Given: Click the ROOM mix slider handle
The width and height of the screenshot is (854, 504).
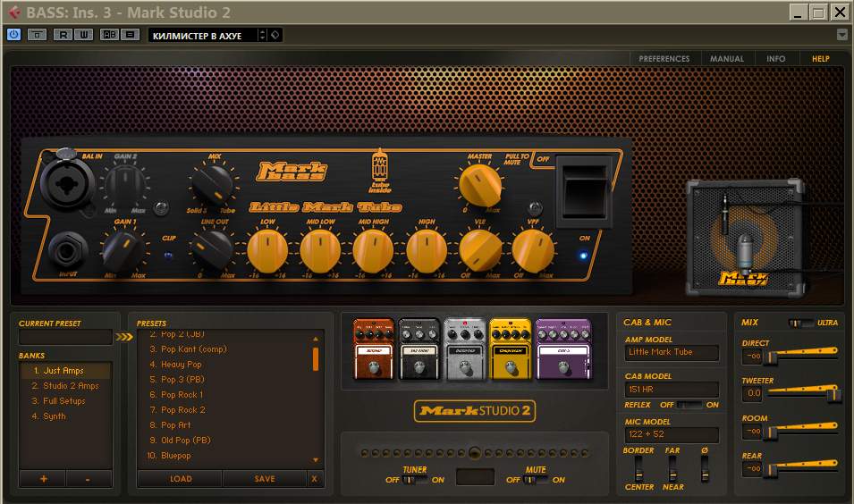Looking at the screenshot, I should click(770, 433).
